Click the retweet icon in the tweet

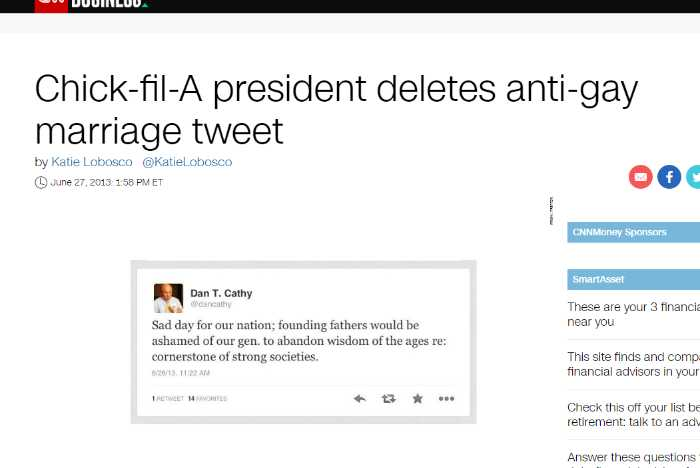(388, 398)
